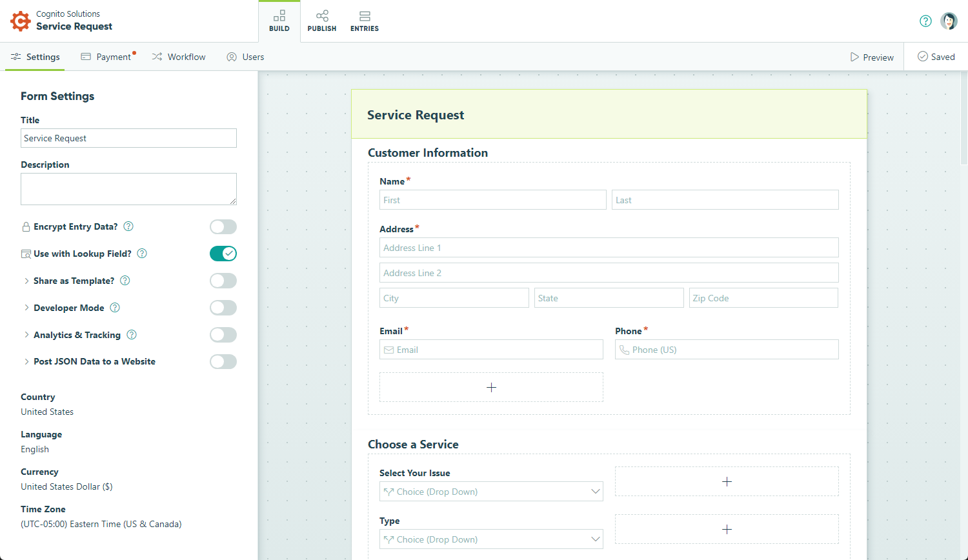The height and width of the screenshot is (560, 968).
Task: Click the Saved status button
Action: click(936, 57)
